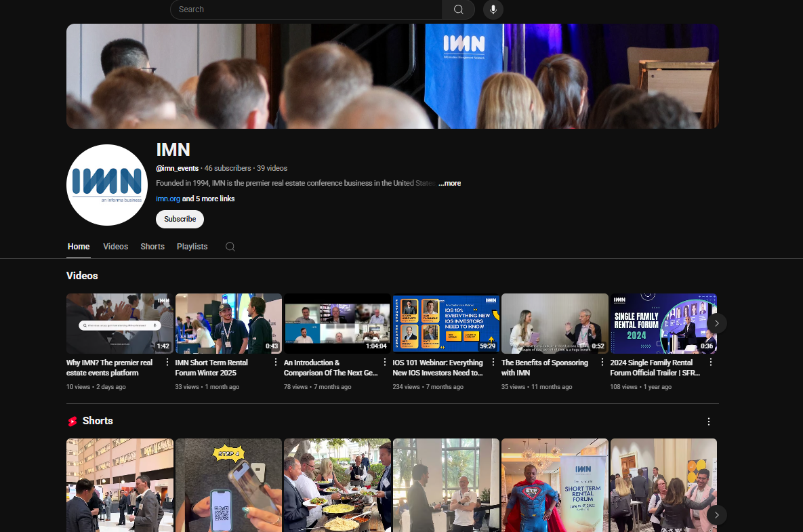Click the voice search microphone icon
The height and width of the screenshot is (532, 803).
pyautogui.click(x=493, y=9)
